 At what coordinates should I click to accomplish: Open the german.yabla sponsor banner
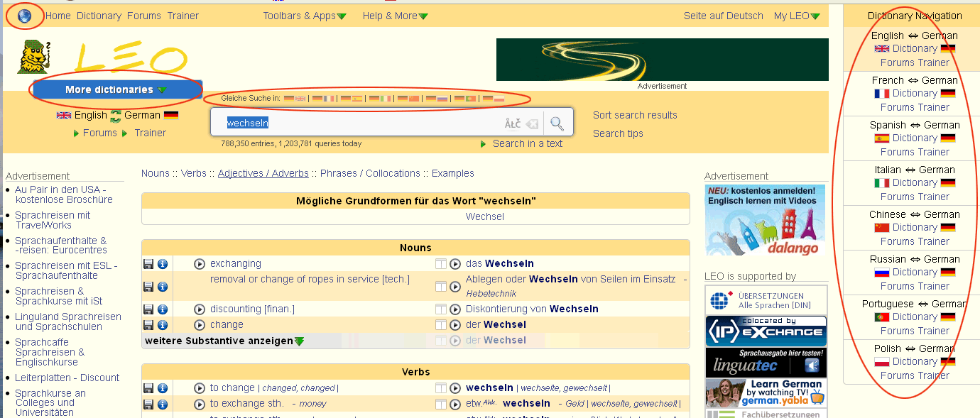[x=766, y=392]
